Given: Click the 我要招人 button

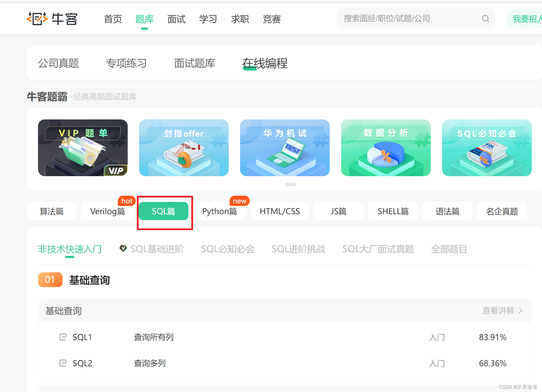Looking at the screenshot, I should coord(524,19).
